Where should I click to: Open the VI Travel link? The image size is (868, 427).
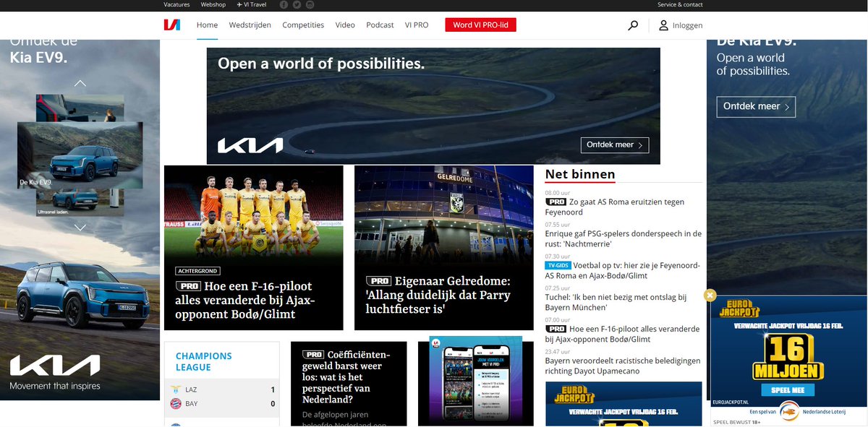pyautogui.click(x=252, y=4)
